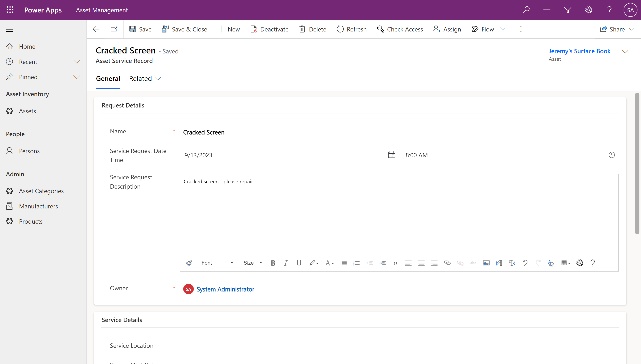Open the Font dropdown
Viewport: 641px width, 364px height.
pyautogui.click(x=217, y=263)
